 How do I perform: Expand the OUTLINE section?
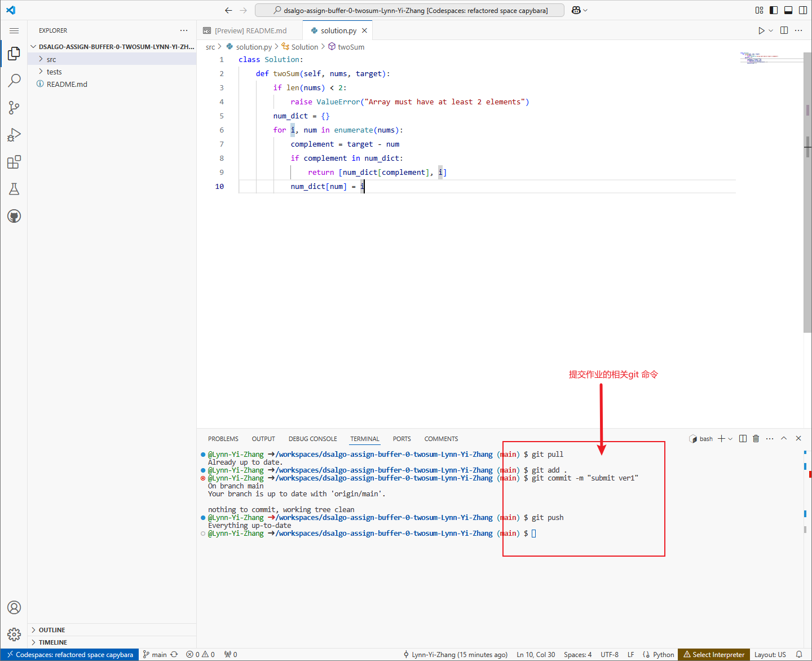(52, 630)
